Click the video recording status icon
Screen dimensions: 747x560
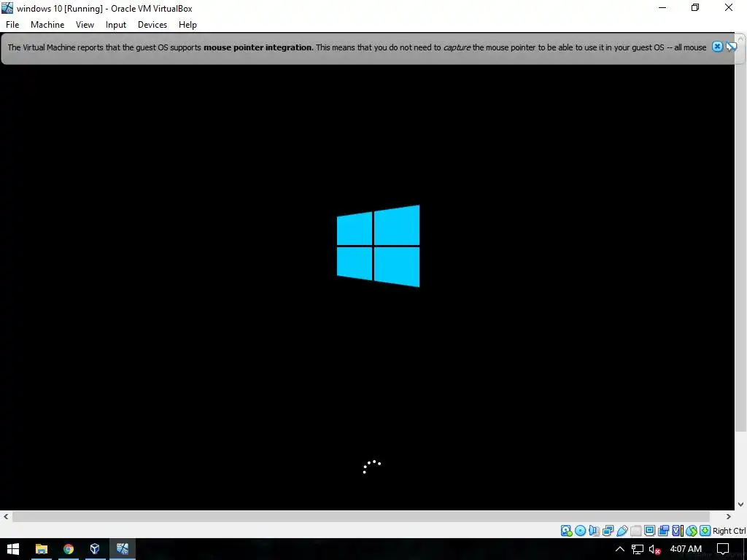(663, 531)
